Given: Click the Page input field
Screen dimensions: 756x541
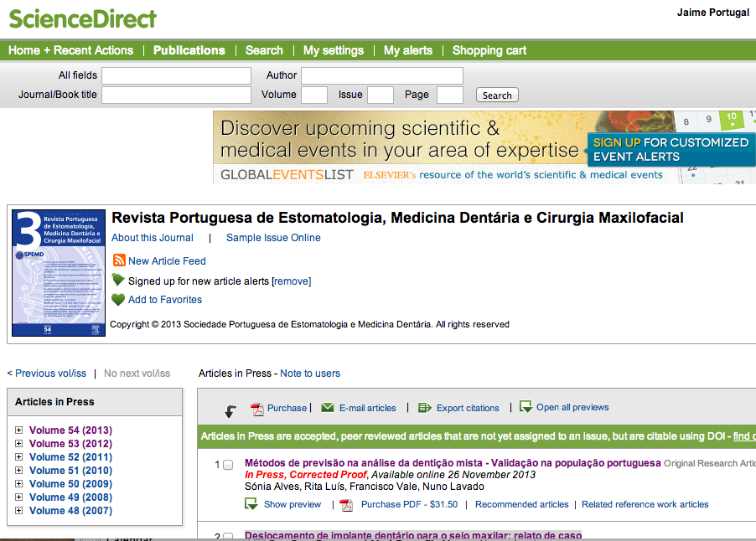Looking at the screenshot, I should pyautogui.click(x=450, y=95).
